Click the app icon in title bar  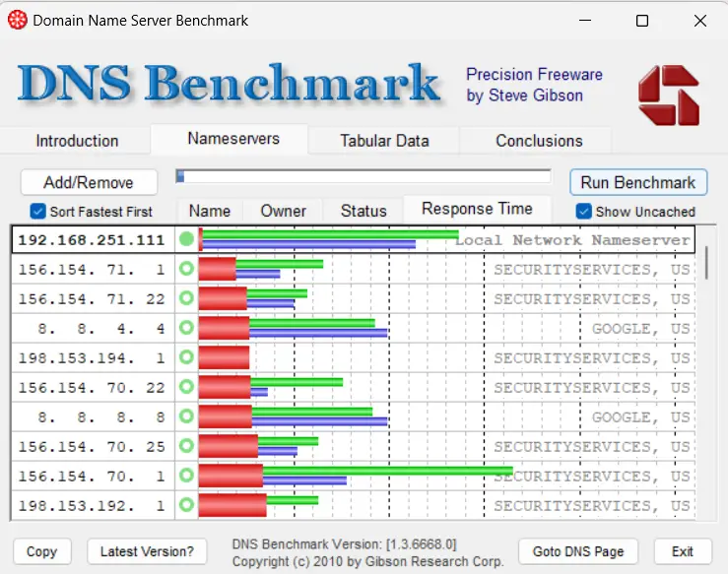click(17, 20)
